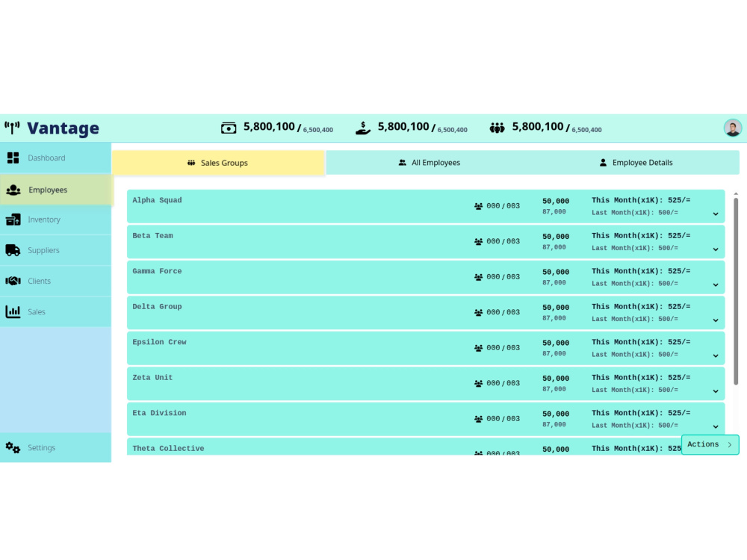The height and width of the screenshot is (560, 747).
Task: Go to the Suppliers section
Action: 56,250
